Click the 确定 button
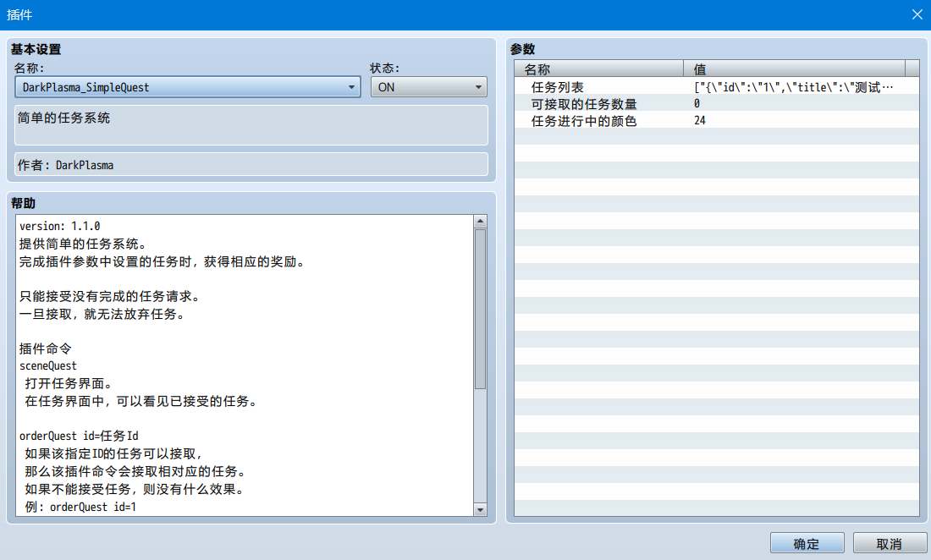931x560 pixels. pyautogui.click(x=807, y=543)
